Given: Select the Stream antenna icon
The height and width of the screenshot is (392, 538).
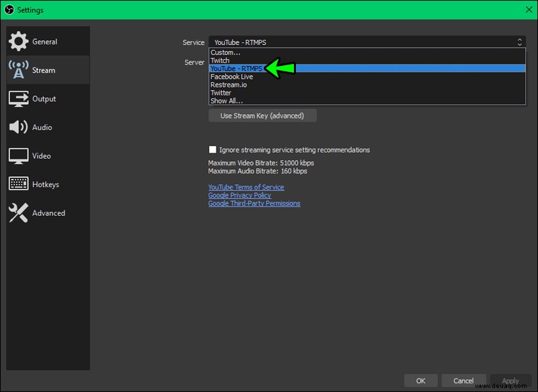Looking at the screenshot, I should point(18,70).
